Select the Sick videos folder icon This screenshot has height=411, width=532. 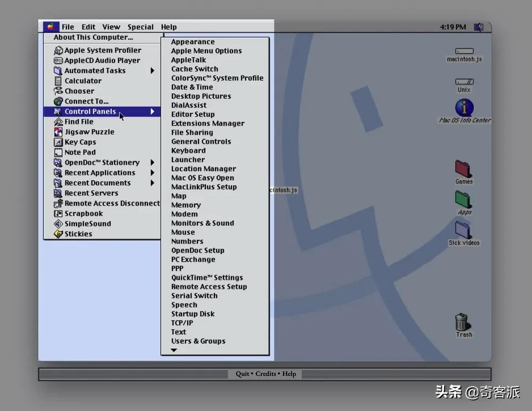click(x=463, y=230)
